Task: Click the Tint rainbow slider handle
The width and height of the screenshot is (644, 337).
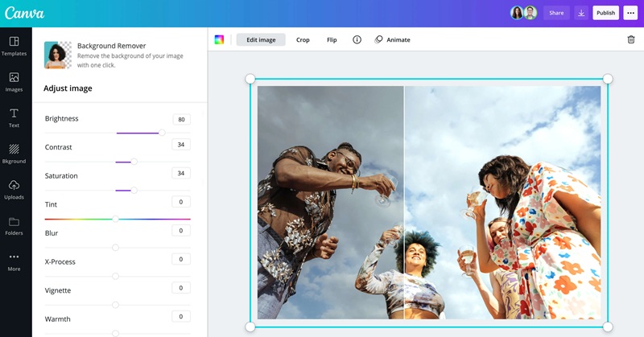Action: coord(115,219)
